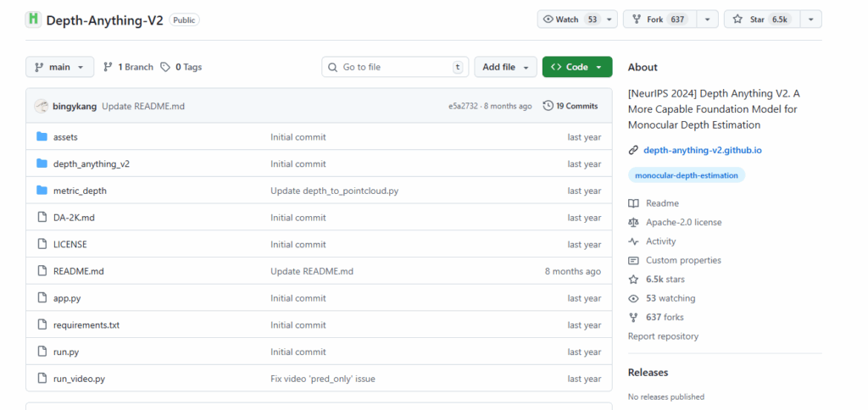Open the Releases section heading
Image resolution: width=868 pixels, height=410 pixels.
pos(648,373)
